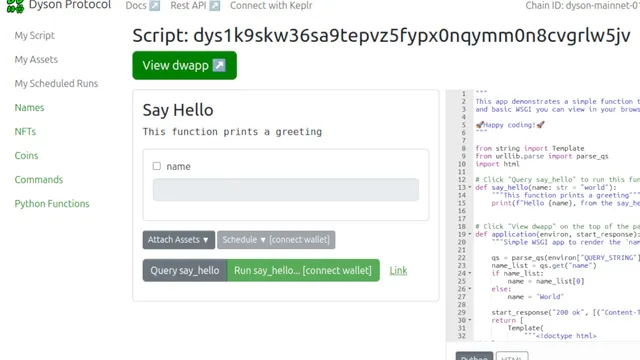
Task: Open the Commands page
Action: click(x=39, y=180)
